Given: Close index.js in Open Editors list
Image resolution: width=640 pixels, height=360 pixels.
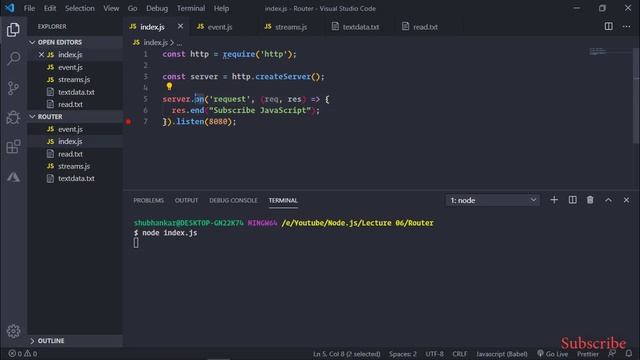Looking at the screenshot, I should [41, 54].
